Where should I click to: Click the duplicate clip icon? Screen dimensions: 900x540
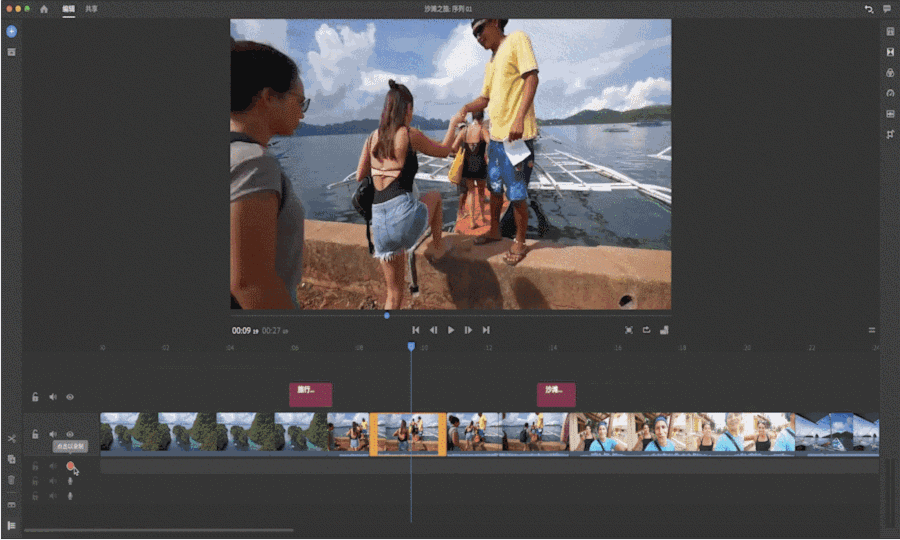tap(11, 459)
